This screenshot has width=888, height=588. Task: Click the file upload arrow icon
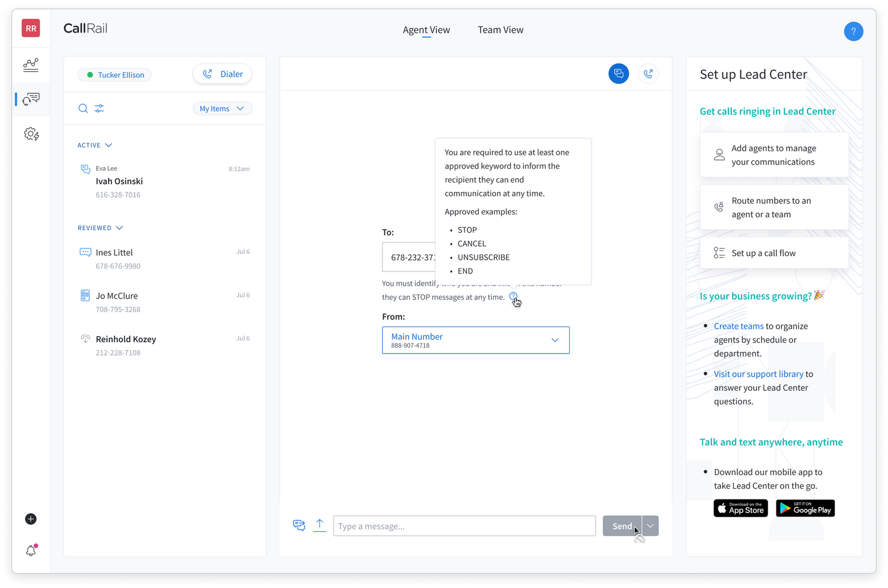click(320, 525)
